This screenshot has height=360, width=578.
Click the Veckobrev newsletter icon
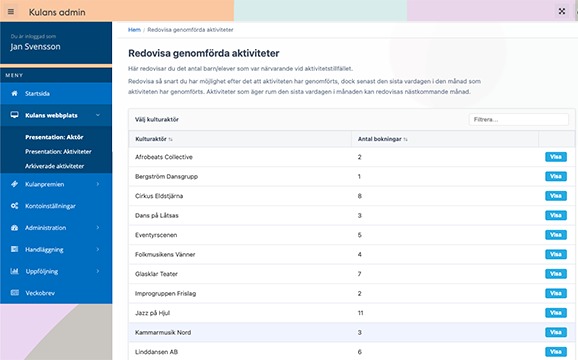point(14,293)
